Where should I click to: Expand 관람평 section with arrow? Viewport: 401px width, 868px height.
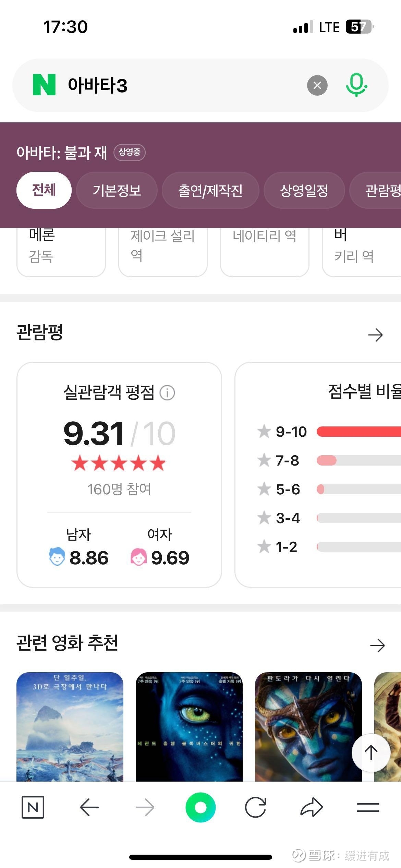[375, 335]
